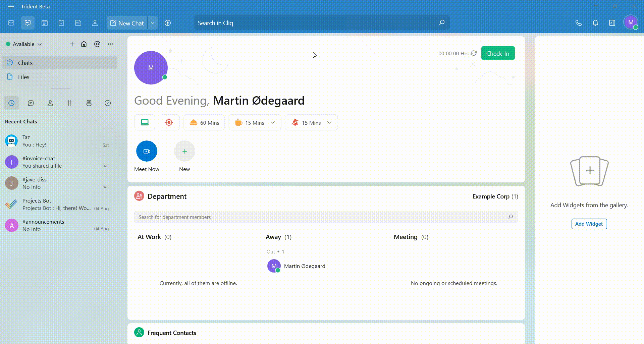
Task: Click the refresh timer icon
Action: coord(474,53)
